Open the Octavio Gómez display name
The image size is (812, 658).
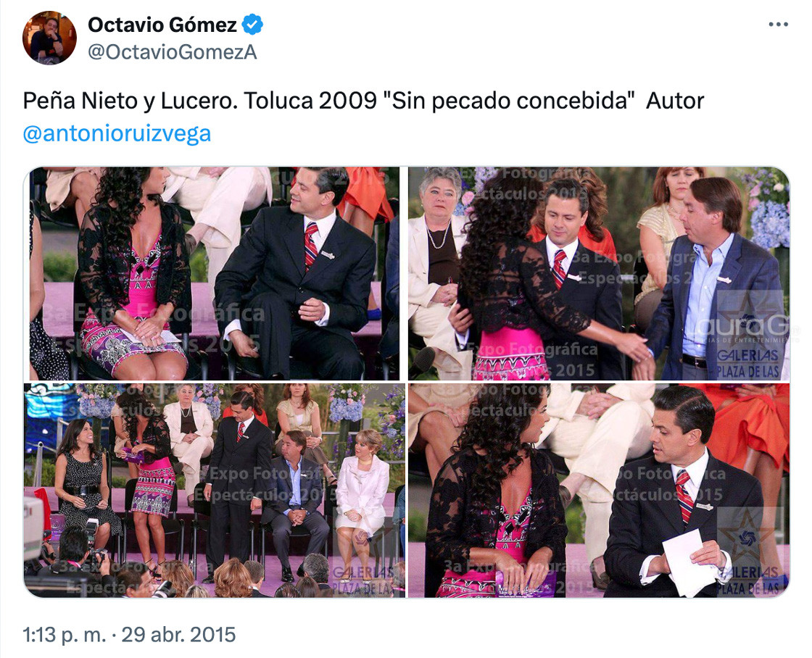[x=162, y=25]
